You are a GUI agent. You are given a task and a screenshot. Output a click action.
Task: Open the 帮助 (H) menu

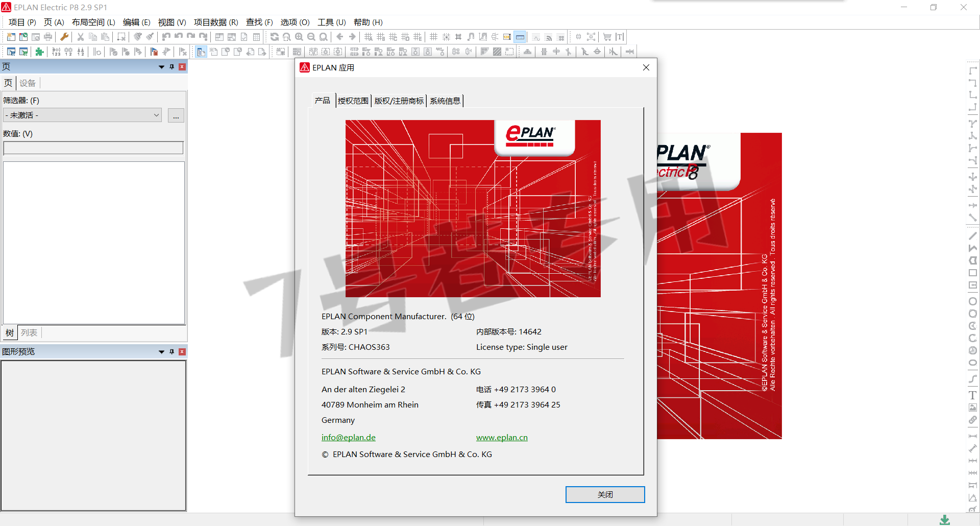(x=368, y=22)
